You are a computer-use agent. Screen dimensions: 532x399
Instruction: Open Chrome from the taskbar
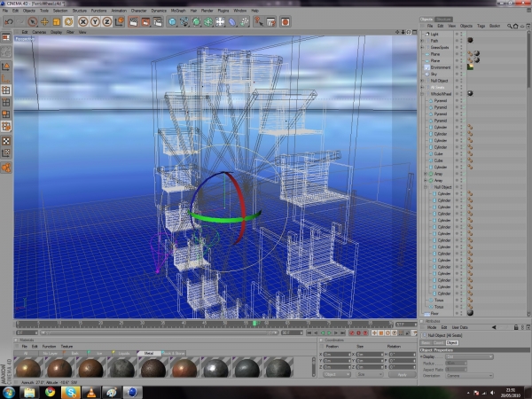click(50, 393)
